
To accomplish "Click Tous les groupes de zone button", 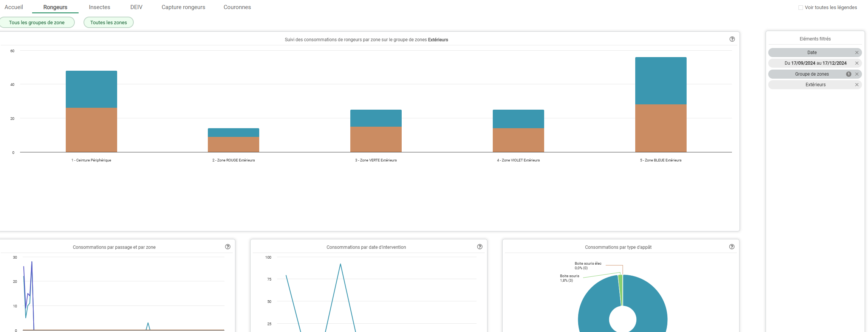I will pyautogui.click(x=37, y=22).
